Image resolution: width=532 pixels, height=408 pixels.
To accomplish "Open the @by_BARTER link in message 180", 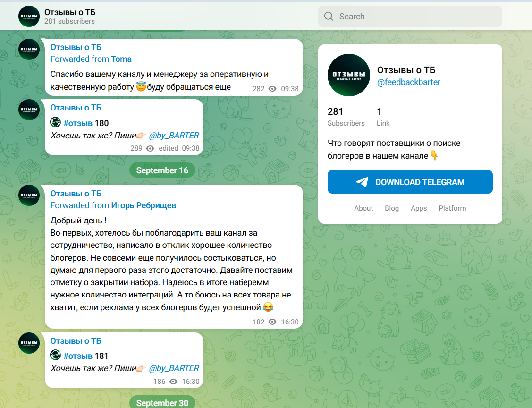I will (176, 136).
